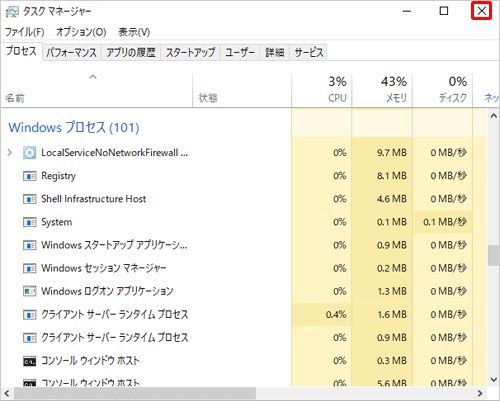Image resolution: width=500 pixels, height=401 pixels.
Task: Click the Shell Infrastructure Host icon
Action: pyautogui.click(x=29, y=199)
